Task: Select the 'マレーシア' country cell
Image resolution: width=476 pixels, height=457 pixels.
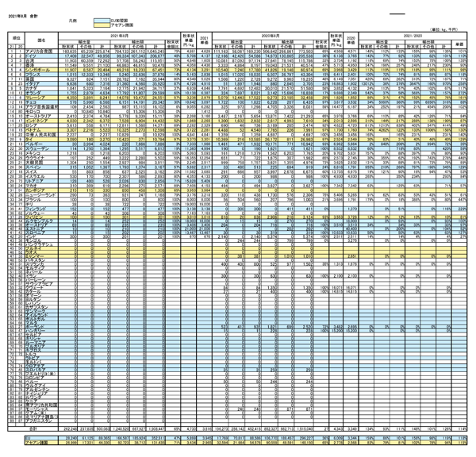Action: (x=41, y=98)
